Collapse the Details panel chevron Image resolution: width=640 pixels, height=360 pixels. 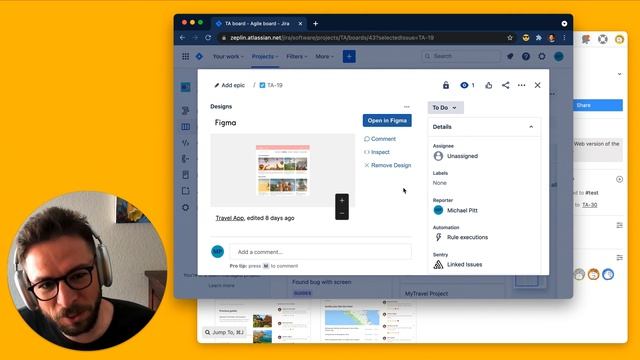[531, 127]
